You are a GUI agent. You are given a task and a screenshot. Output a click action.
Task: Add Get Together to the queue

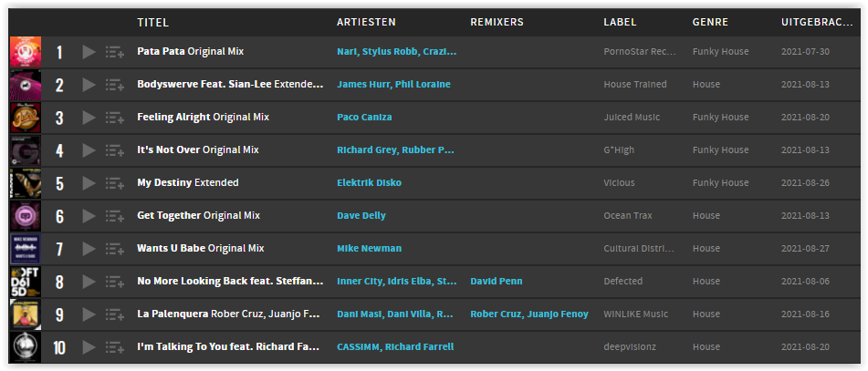point(115,216)
